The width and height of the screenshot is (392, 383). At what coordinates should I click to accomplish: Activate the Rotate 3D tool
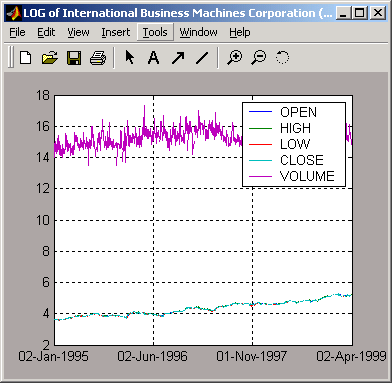tap(282, 57)
